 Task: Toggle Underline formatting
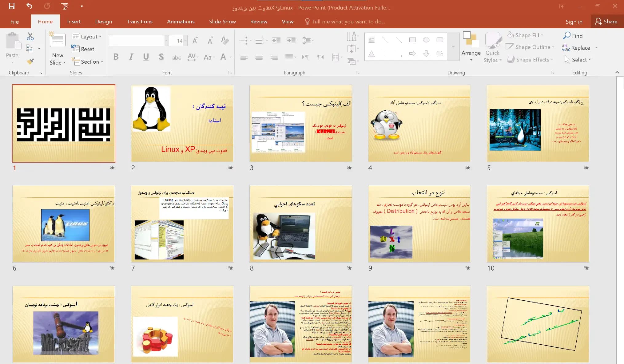[146, 57]
